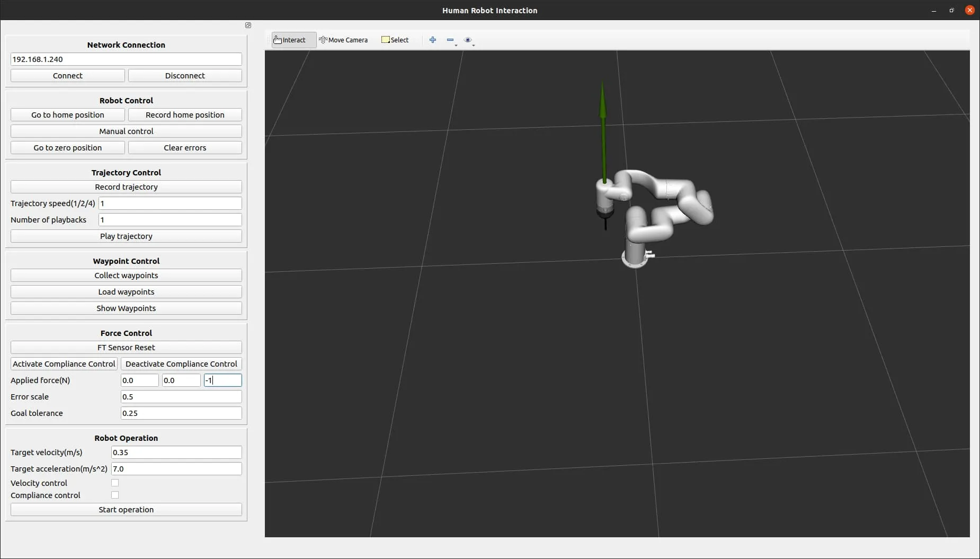Click the green arrow marker on the robot
The height and width of the screenshot is (559, 980).
(x=603, y=132)
